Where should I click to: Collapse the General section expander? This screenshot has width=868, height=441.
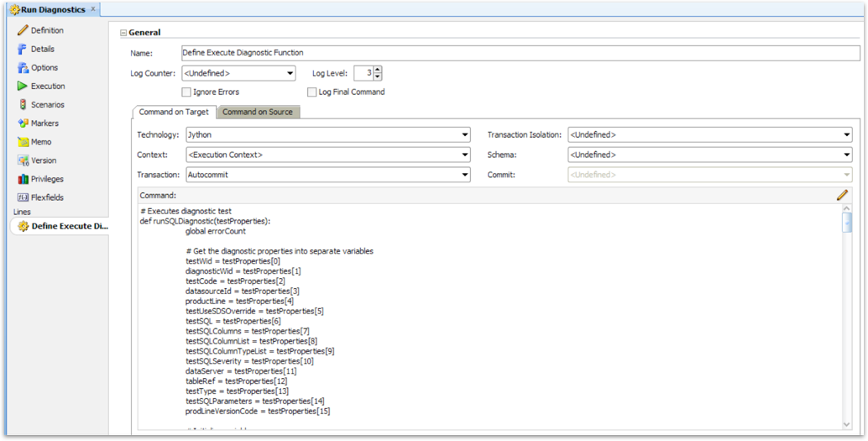coord(123,33)
